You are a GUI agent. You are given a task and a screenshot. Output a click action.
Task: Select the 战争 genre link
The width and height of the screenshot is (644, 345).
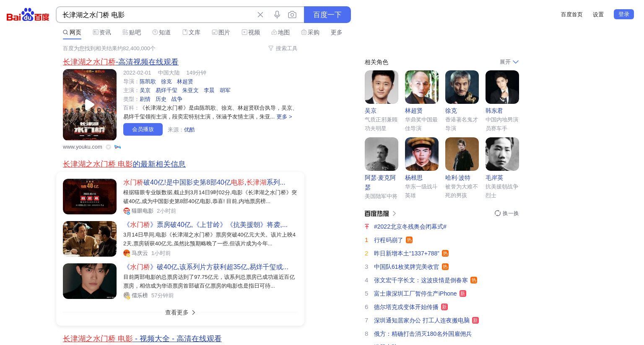(x=177, y=99)
